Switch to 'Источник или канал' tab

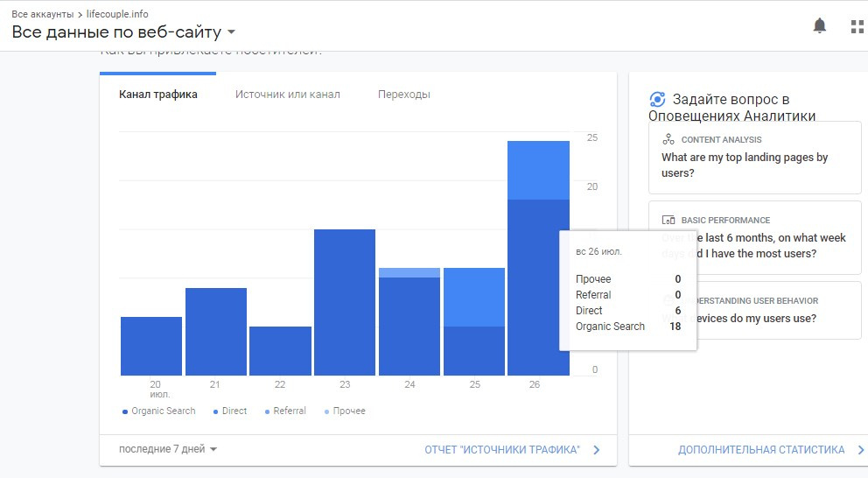pos(287,95)
